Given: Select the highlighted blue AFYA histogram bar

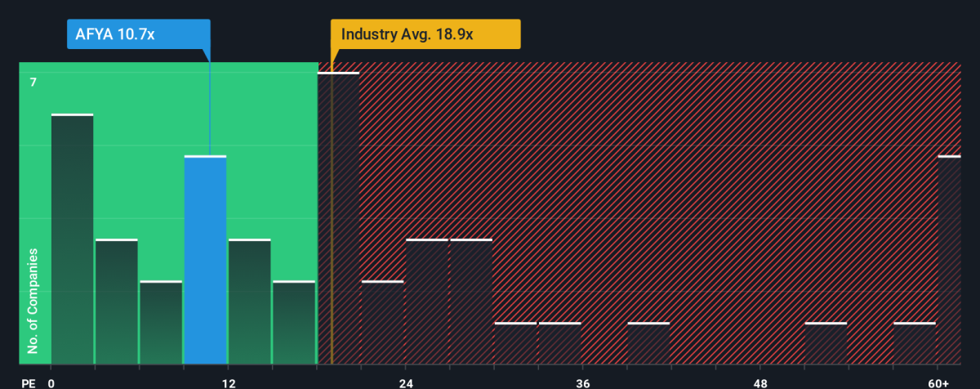Looking at the screenshot, I should [x=205, y=260].
